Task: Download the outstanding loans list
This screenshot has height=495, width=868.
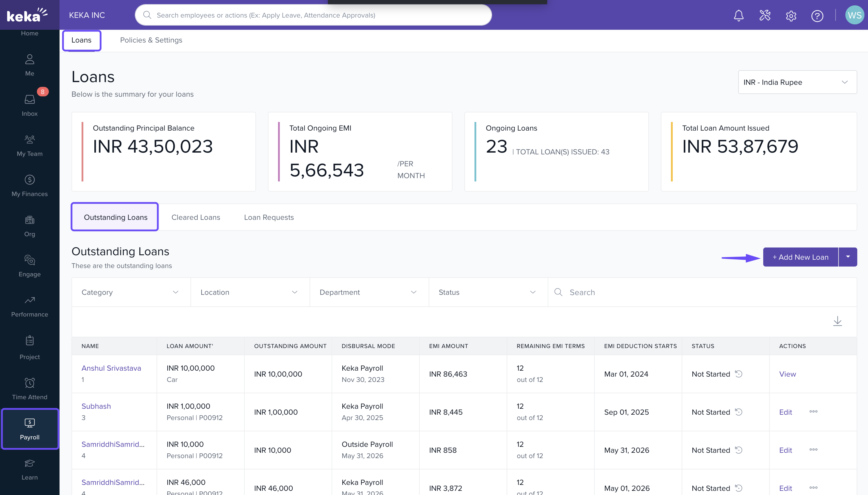Action: click(x=837, y=321)
